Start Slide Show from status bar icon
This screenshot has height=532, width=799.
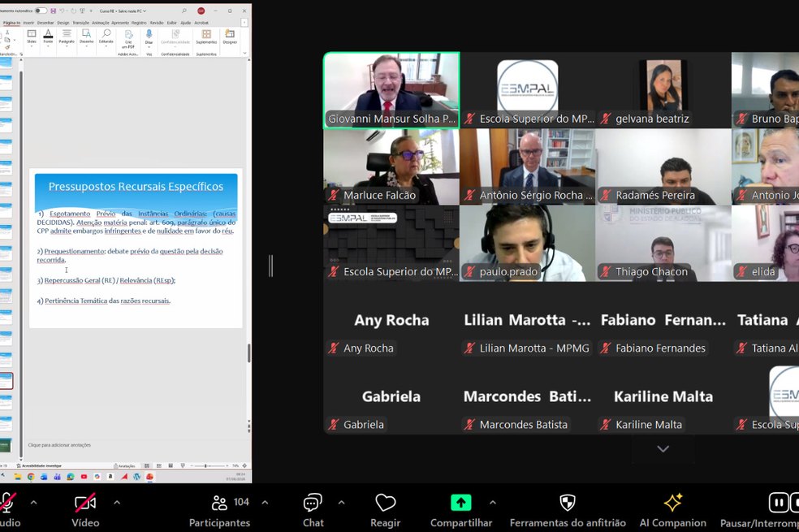(x=183, y=465)
